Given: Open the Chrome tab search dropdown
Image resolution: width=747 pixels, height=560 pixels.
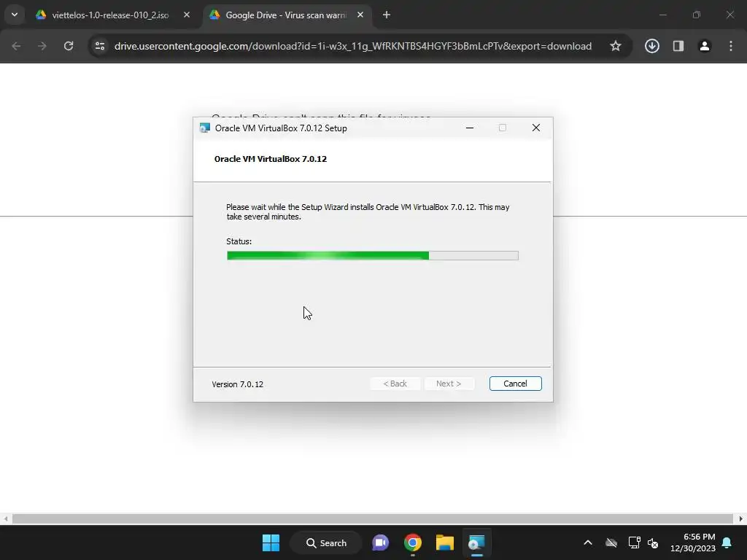Looking at the screenshot, I should pyautogui.click(x=15, y=15).
